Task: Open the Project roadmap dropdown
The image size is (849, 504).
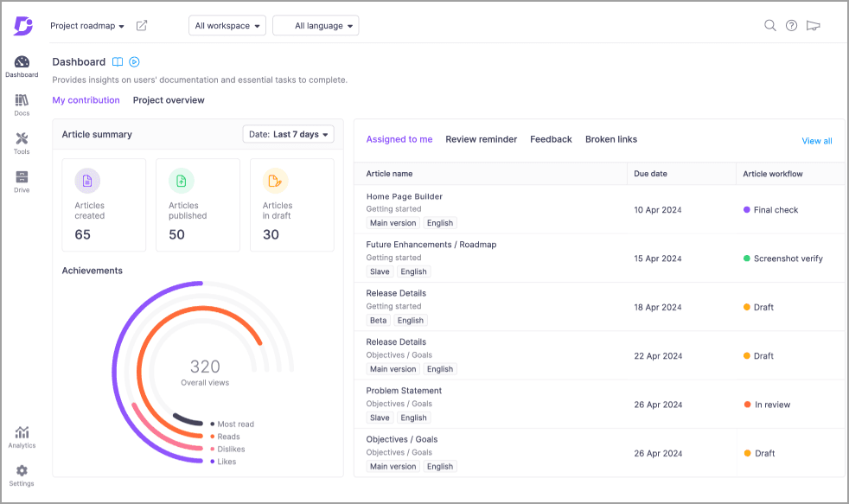Action: [87, 25]
